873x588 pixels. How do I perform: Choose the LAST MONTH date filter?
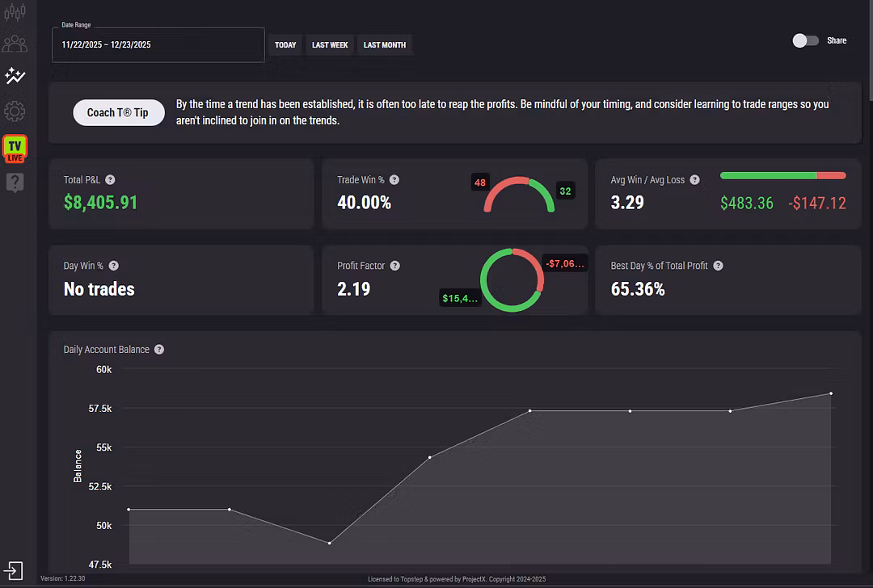point(385,45)
